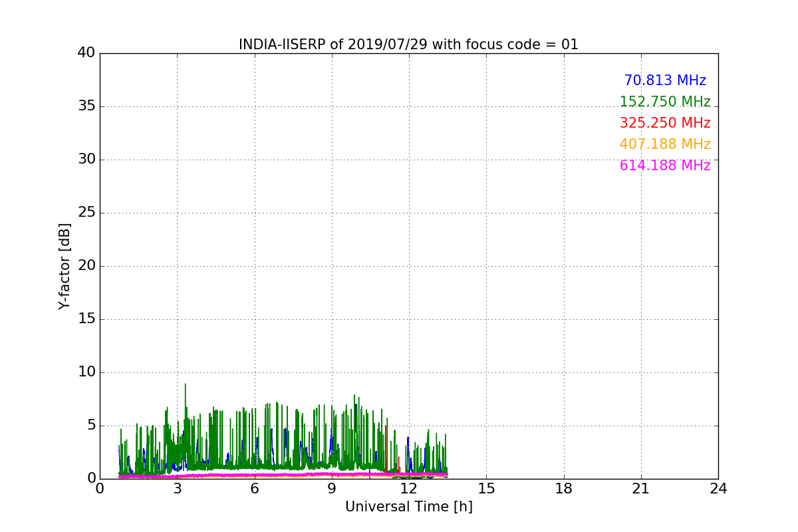
Task: Click y-axis tick value 40
Action: [x=86, y=53]
